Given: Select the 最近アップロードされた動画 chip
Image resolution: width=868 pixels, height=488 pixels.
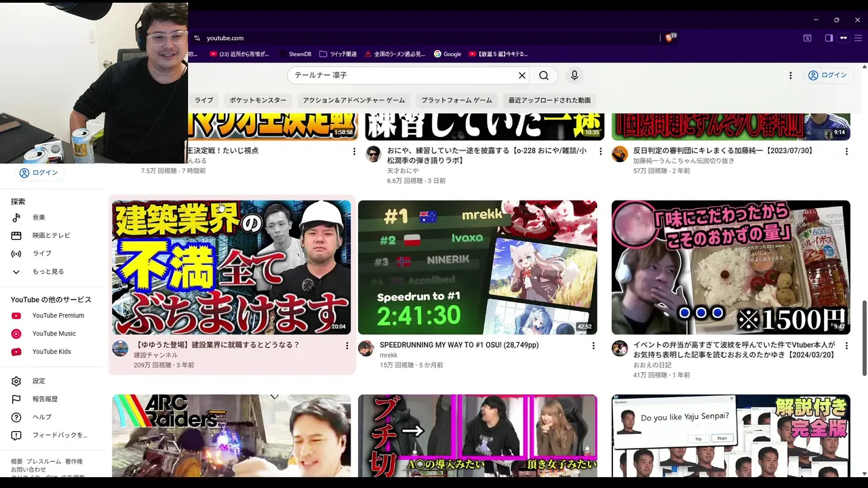Looking at the screenshot, I should pyautogui.click(x=549, y=100).
